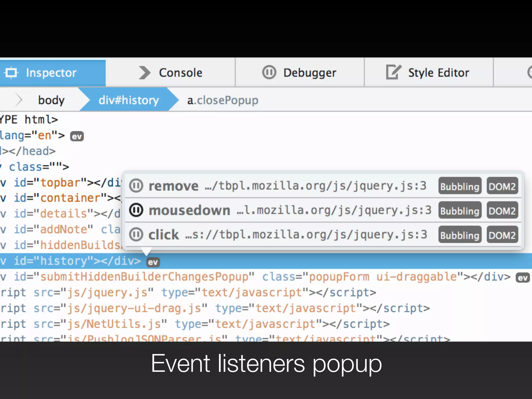
Task: Click the remove event listener row
Action: pyautogui.click(x=323, y=186)
